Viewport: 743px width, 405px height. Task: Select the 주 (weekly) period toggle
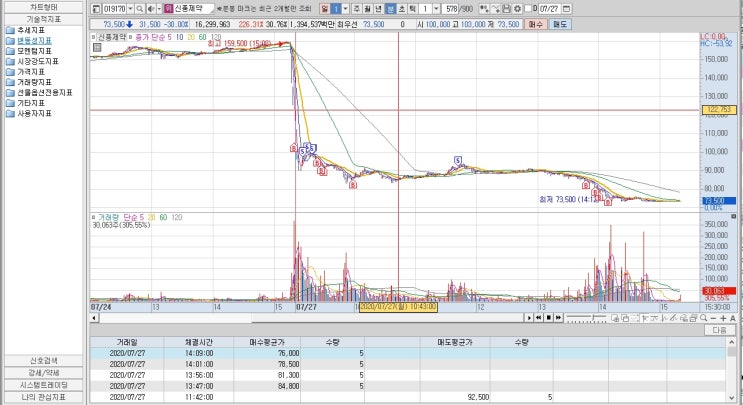[357, 9]
